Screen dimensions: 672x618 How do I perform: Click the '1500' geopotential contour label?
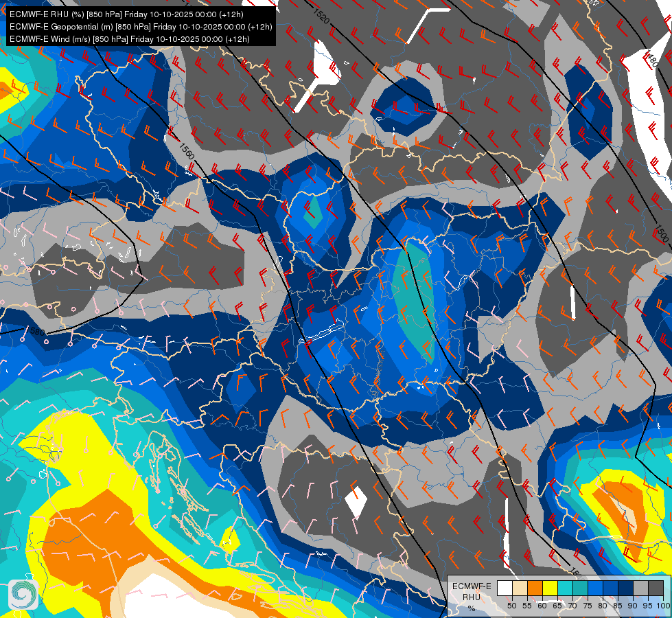[x=661, y=233]
